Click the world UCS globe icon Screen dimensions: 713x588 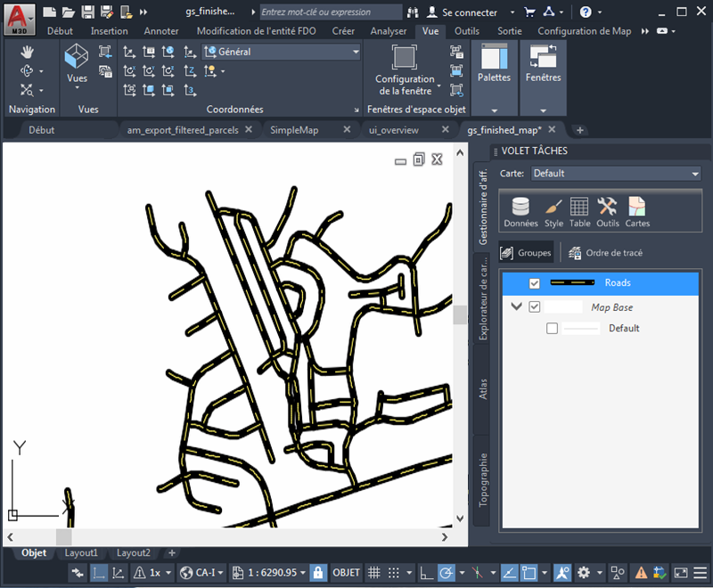tap(168, 52)
